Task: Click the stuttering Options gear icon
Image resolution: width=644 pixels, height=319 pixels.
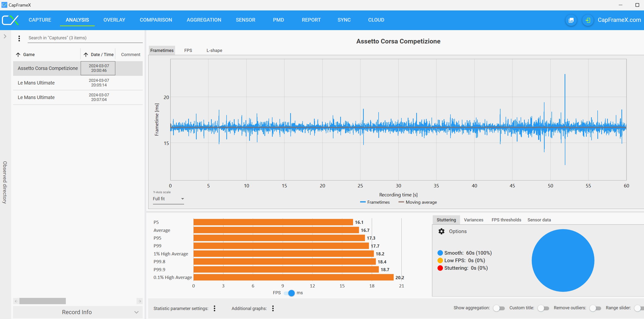Action: point(441,231)
